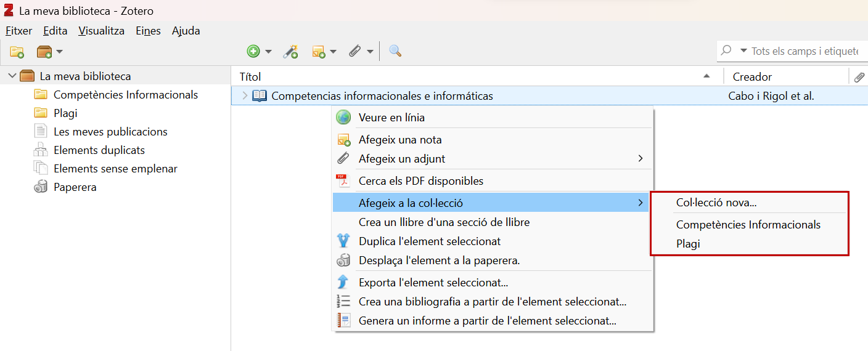Click the attachment paperclip column header

pos(859,76)
